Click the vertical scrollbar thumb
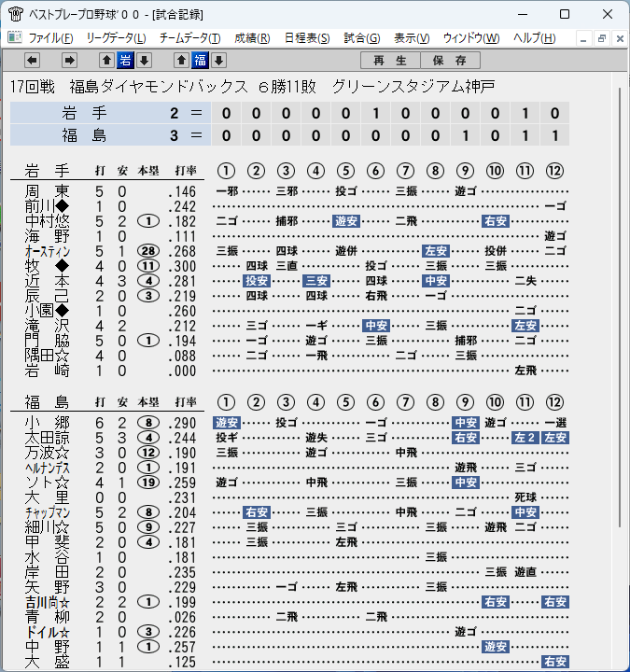This screenshot has width=630, height=672. tap(620, 307)
